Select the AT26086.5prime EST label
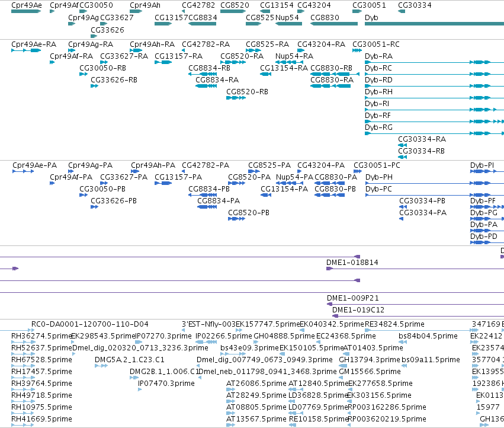The width and height of the screenshot is (504, 428). click(x=256, y=384)
